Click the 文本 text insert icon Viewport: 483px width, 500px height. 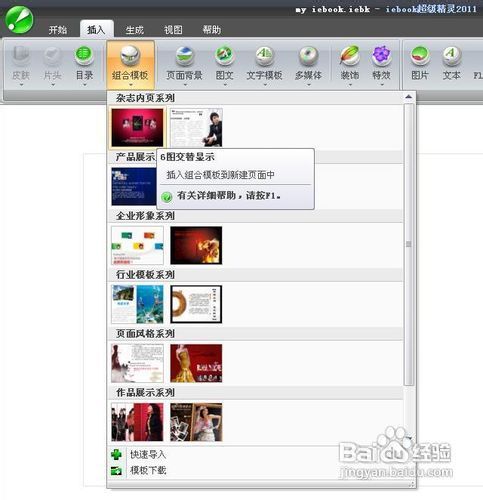452,56
